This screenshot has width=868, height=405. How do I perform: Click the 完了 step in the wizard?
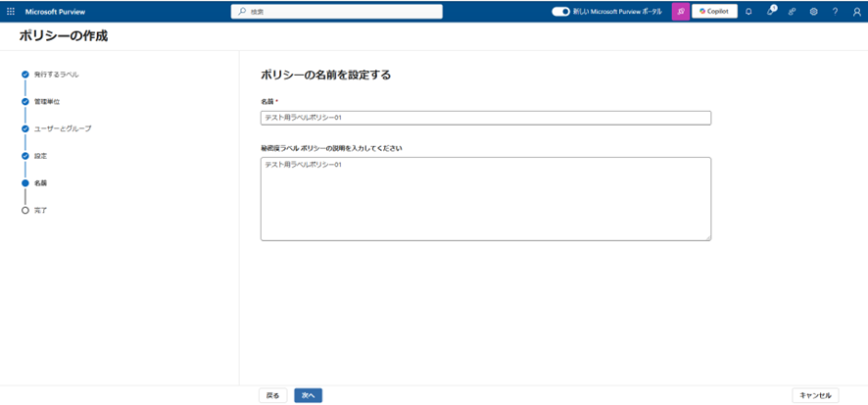pyautogui.click(x=40, y=210)
